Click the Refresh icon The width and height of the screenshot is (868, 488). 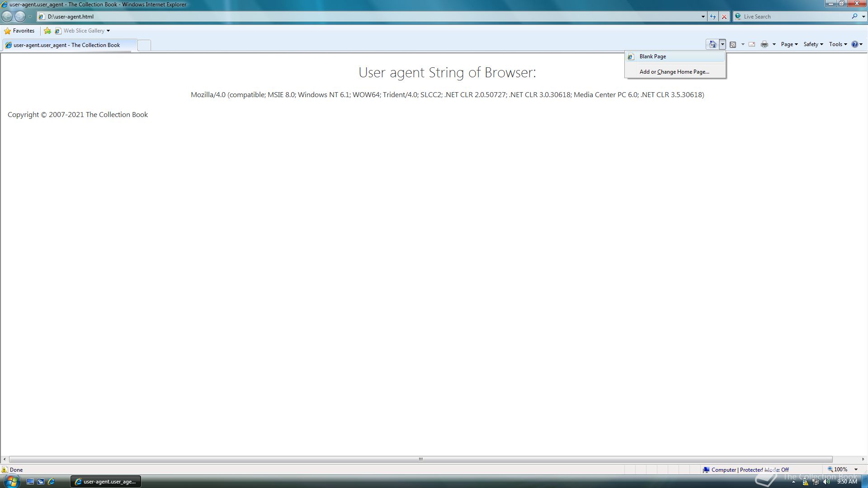click(713, 17)
